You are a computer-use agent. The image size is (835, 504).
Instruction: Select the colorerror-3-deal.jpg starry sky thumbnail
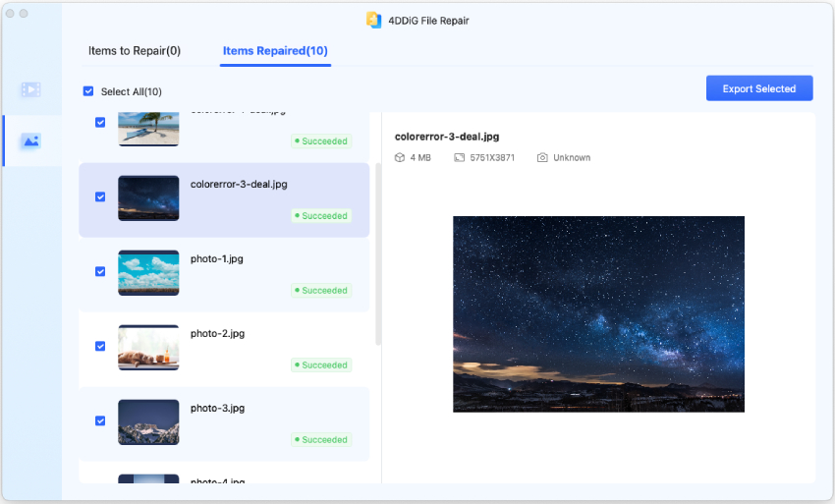pyautogui.click(x=148, y=198)
